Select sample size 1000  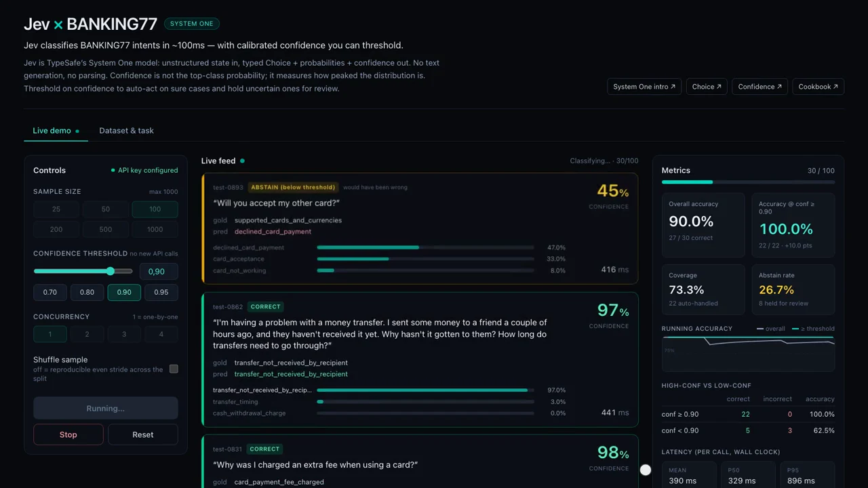(x=155, y=229)
